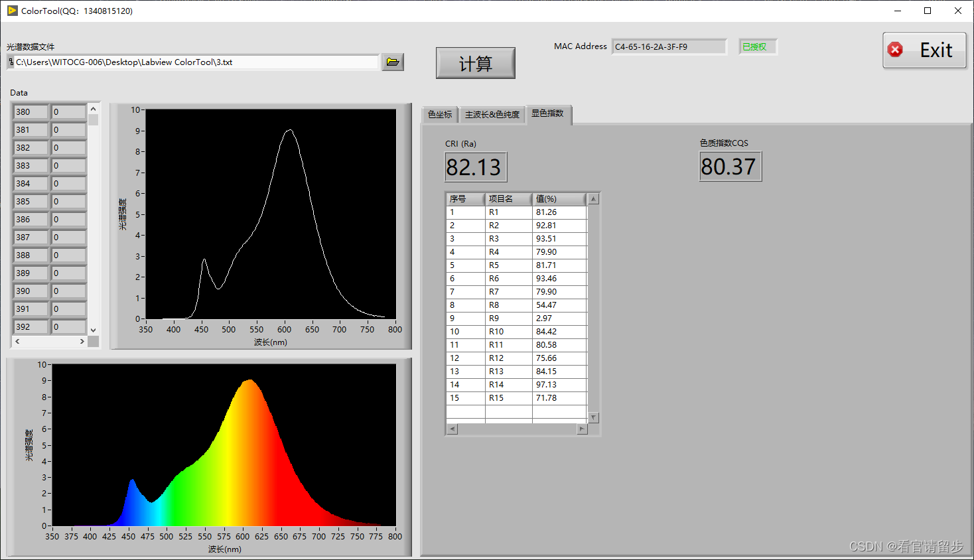Click the CRI table scroll down arrow

pos(594,417)
